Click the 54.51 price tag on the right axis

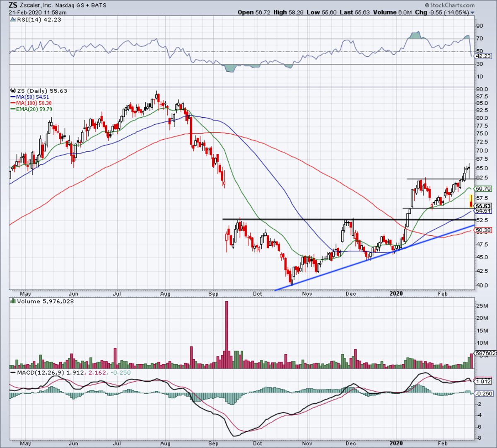pyautogui.click(x=483, y=211)
